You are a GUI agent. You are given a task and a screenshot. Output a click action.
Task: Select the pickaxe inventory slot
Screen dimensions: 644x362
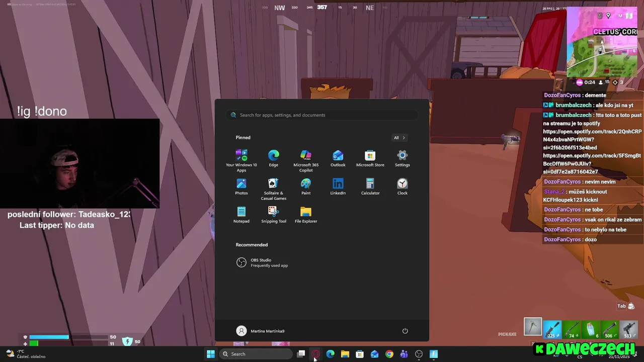pos(533,327)
